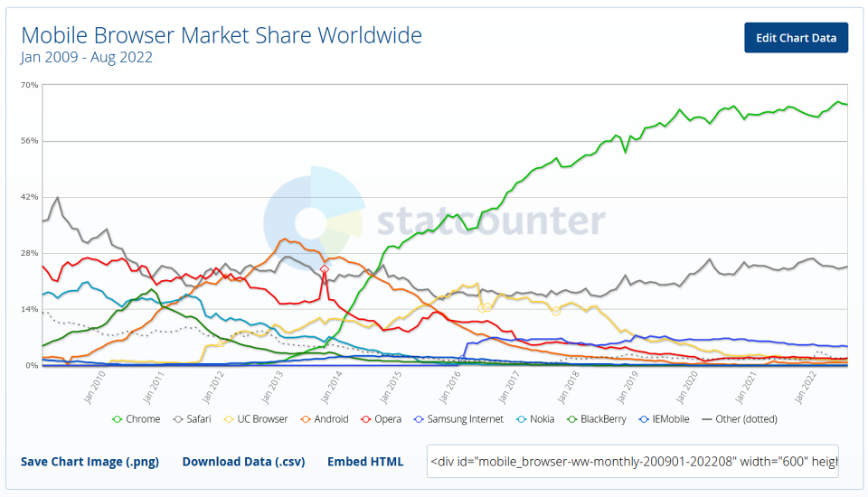Open the Embed HTML link

click(365, 462)
